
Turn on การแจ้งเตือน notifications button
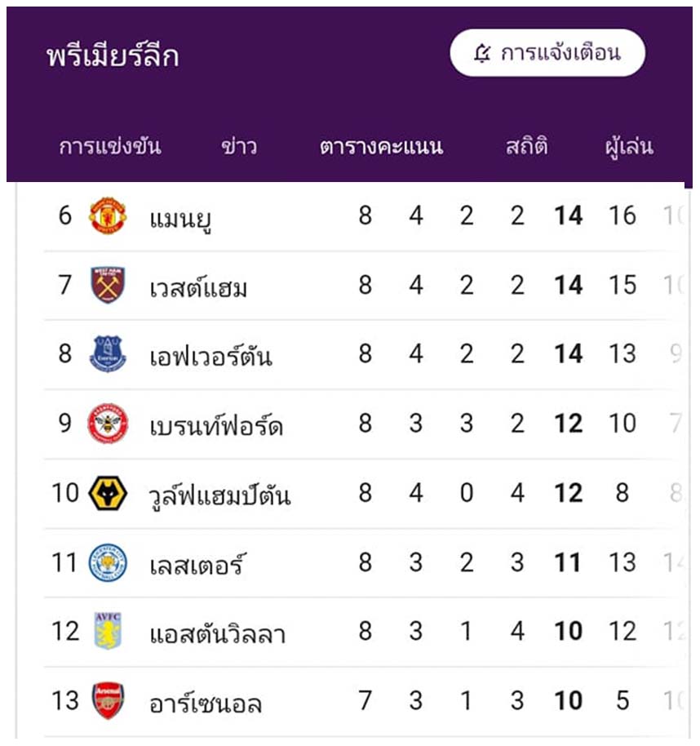pos(547,53)
